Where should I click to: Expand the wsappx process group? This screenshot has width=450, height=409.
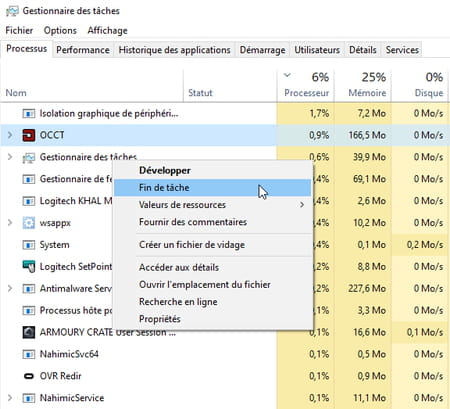pos(10,223)
